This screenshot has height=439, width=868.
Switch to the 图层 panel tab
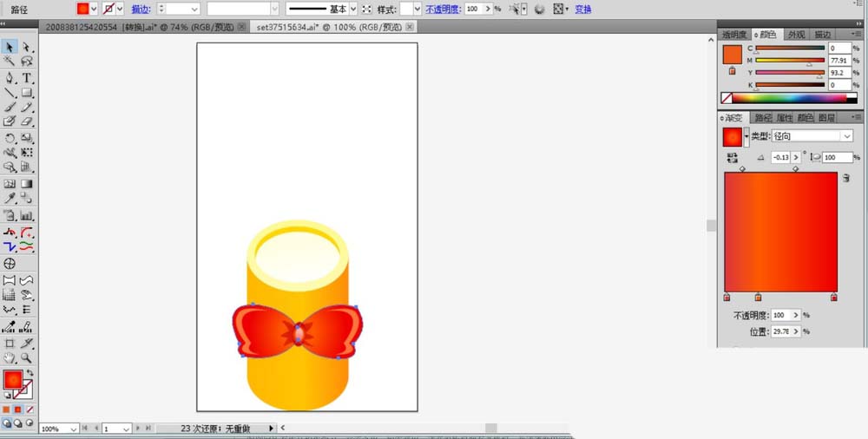tap(827, 117)
